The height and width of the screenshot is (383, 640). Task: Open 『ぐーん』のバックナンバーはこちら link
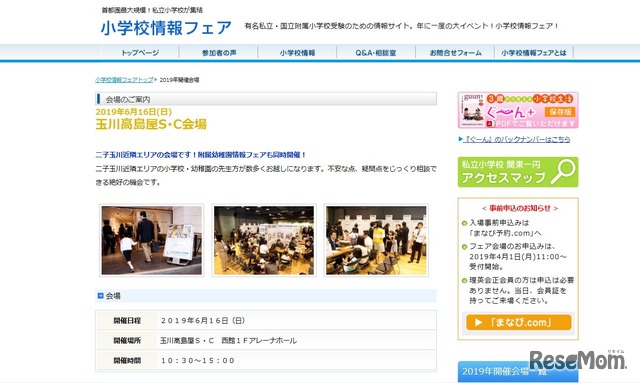point(517,139)
